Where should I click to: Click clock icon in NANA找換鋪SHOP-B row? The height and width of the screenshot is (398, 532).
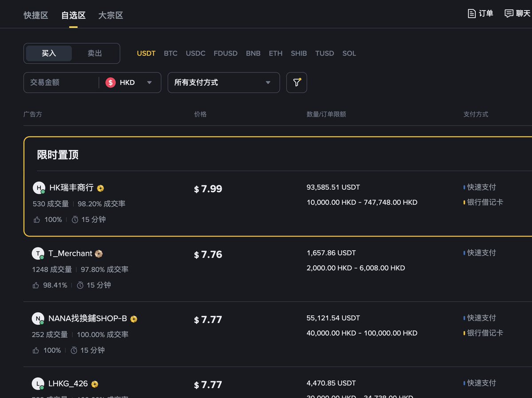(x=74, y=351)
